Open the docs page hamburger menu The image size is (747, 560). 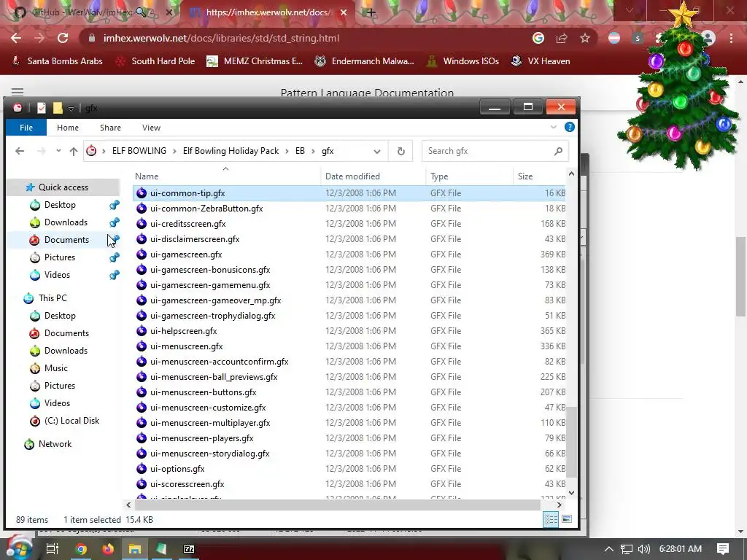pyautogui.click(x=18, y=91)
